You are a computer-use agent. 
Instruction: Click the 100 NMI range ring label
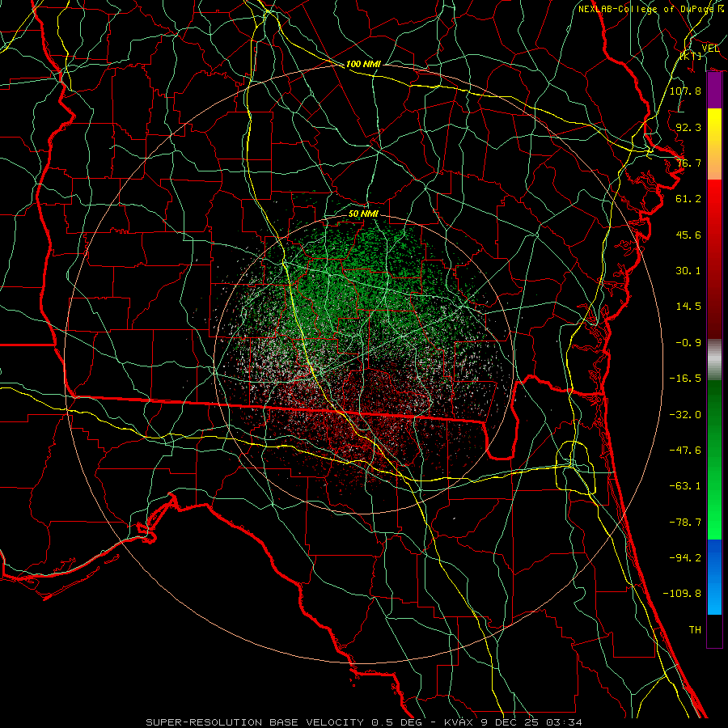[363, 64]
